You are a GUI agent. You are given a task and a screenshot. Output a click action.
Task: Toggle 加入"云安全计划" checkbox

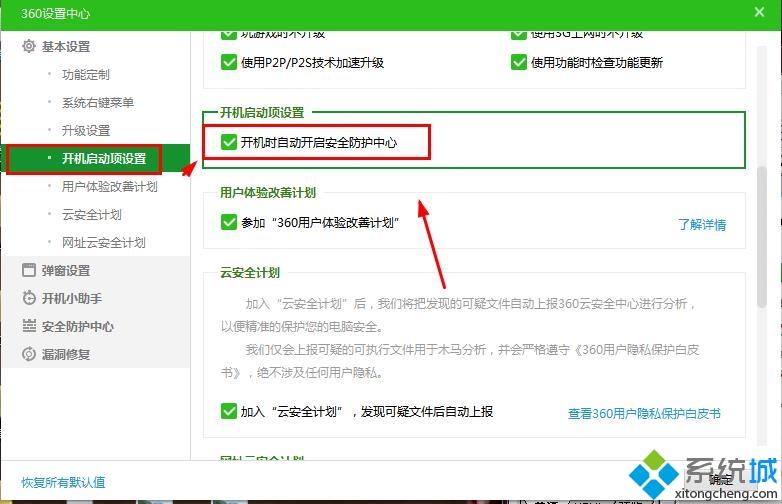(228, 411)
